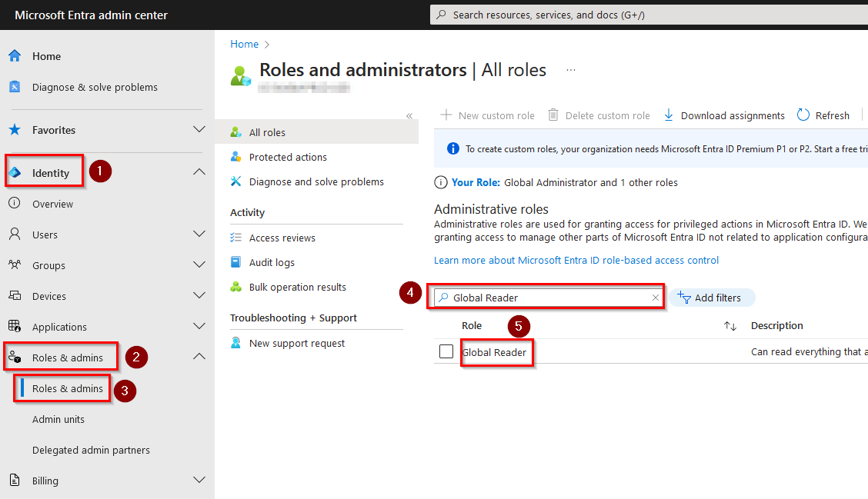Image resolution: width=868 pixels, height=499 pixels.
Task: Click the Download assignments arrow icon
Action: (x=669, y=115)
